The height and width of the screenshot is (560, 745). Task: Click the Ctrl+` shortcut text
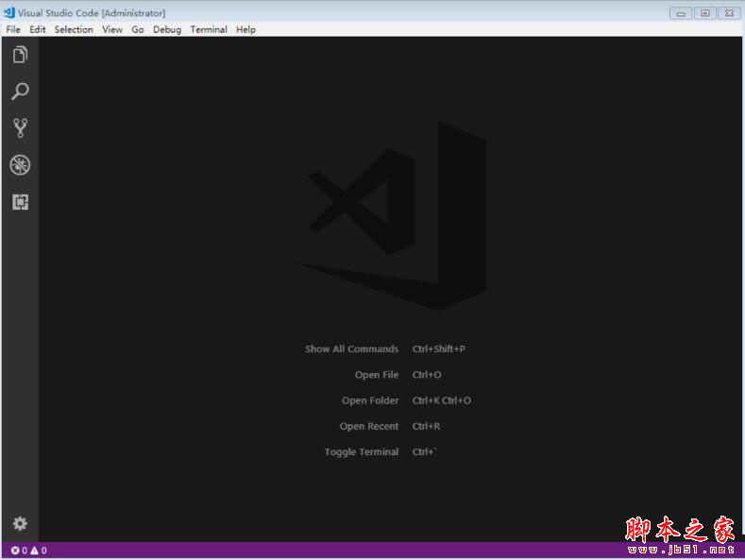pyautogui.click(x=424, y=452)
